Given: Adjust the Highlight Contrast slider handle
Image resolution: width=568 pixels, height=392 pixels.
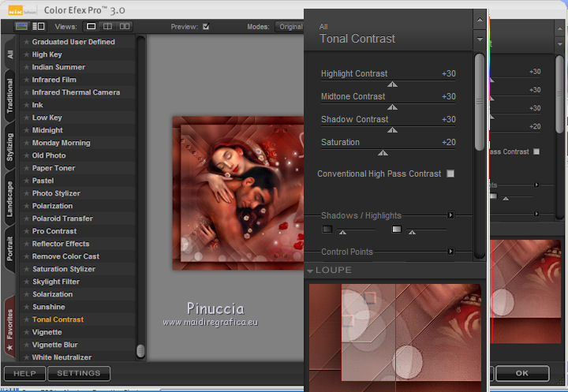Looking at the screenshot, I should (x=392, y=84).
